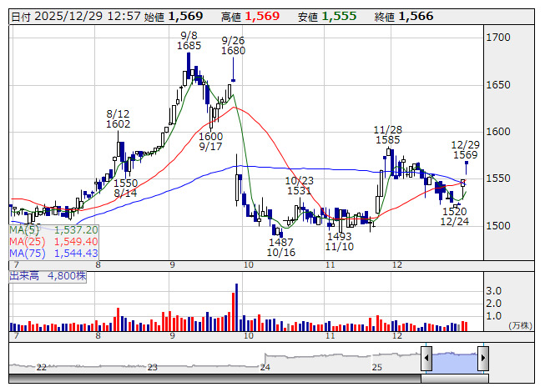This screenshot has height=392, width=545.
Task: Click year 24 in the overview timeline
Action: click(x=265, y=367)
